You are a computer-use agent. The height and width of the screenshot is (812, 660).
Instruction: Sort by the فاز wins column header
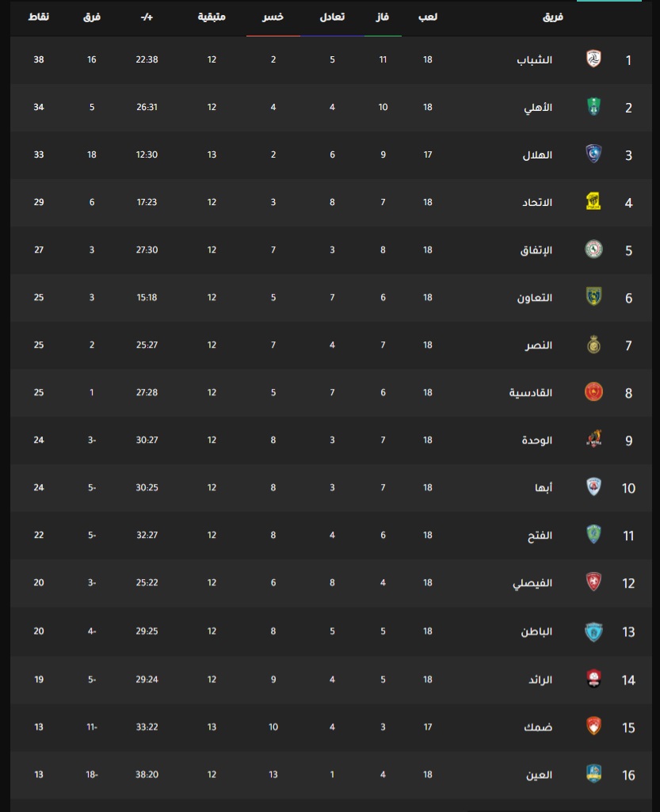[383, 17]
